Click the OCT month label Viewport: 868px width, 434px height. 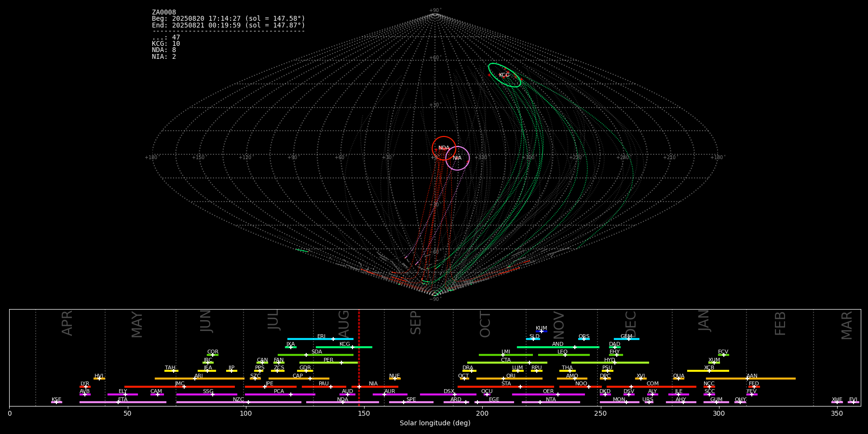point(485,324)
